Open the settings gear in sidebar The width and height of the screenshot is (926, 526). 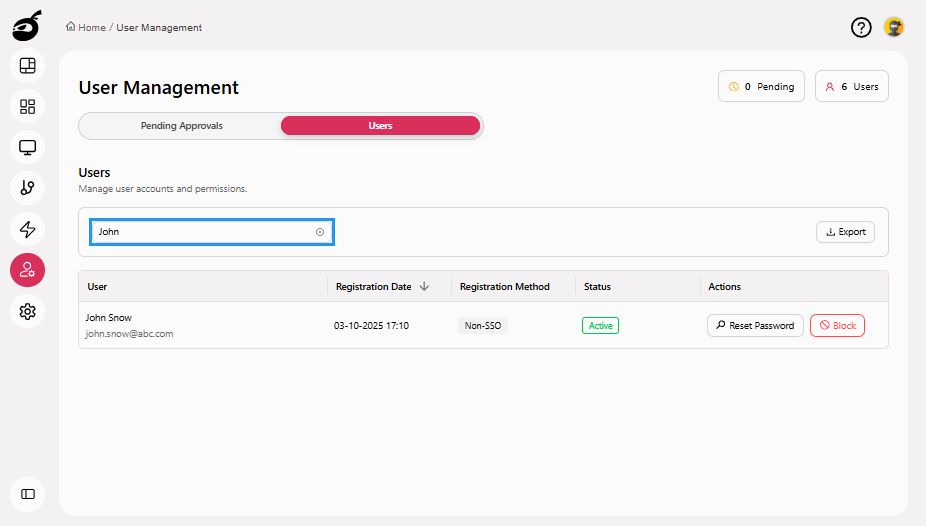(28, 311)
